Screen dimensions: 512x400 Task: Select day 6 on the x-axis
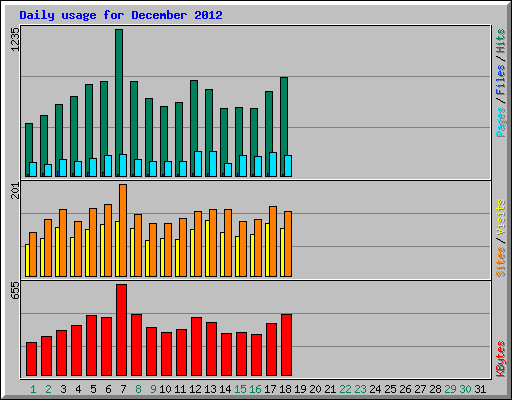(108, 389)
